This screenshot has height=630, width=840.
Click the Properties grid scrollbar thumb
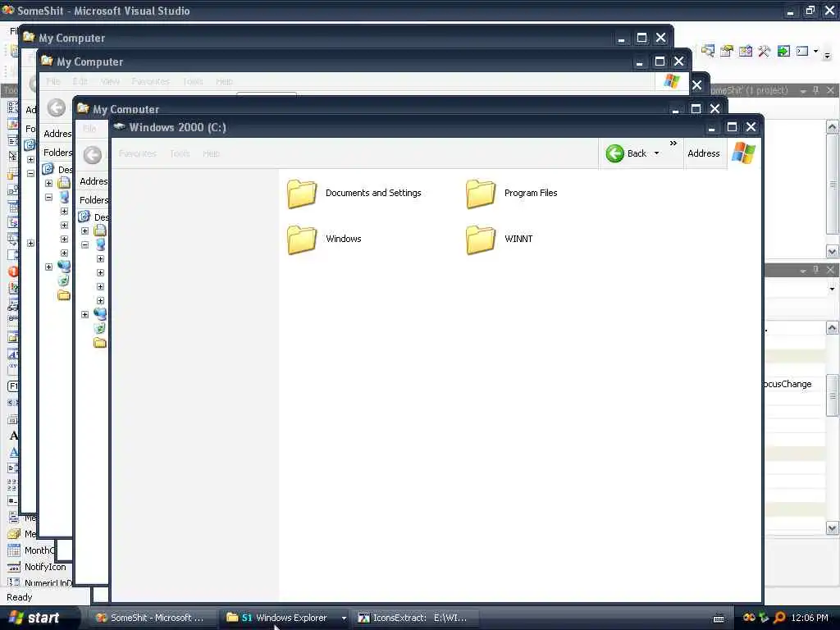[832, 395]
